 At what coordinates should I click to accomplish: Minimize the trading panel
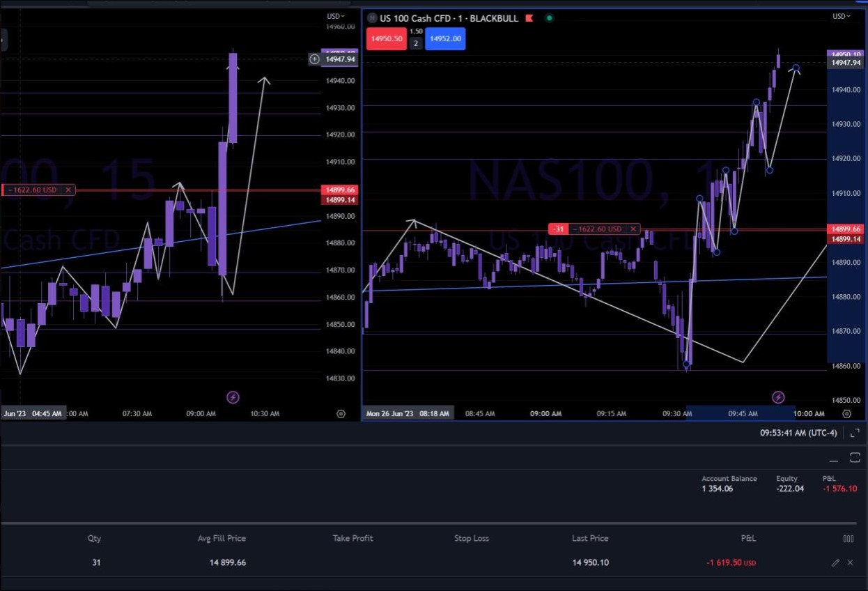click(834, 460)
